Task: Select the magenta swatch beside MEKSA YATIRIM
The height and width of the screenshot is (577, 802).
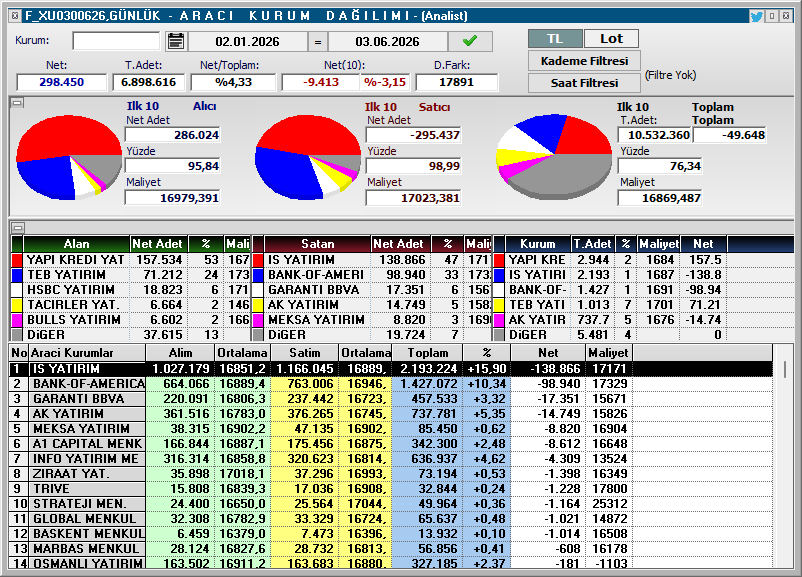Action: (258, 320)
